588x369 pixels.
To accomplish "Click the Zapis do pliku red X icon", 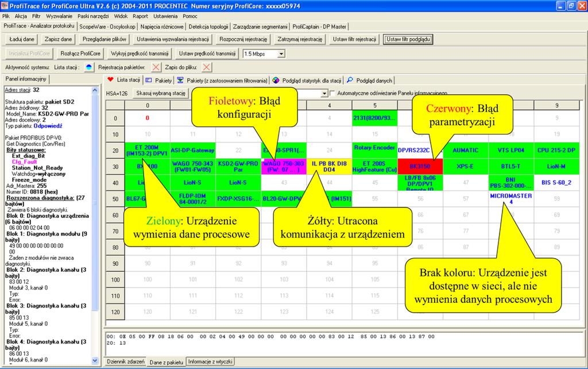I will point(206,68).
